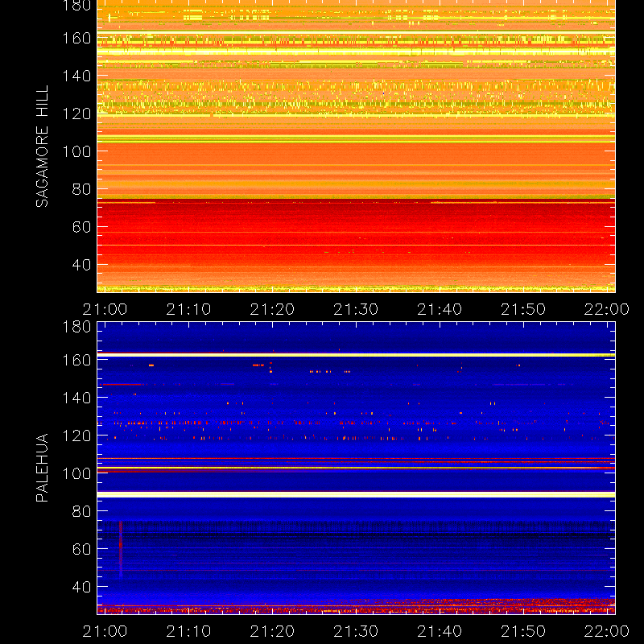This screenshot has width=644, height=644.
Task: Pick the 22:00 time label below Palehua plot
Action: coord(607,631)
